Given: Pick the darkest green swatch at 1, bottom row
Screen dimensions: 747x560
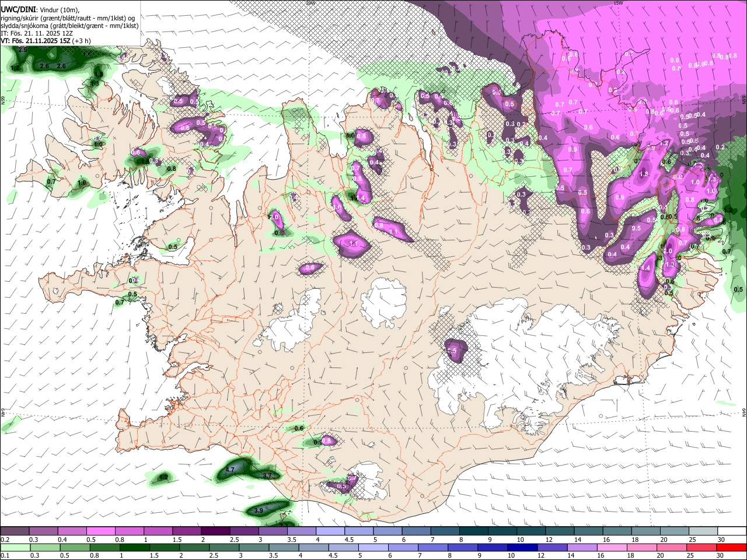Looking at the screenshot, I should [x=134, y=548].
